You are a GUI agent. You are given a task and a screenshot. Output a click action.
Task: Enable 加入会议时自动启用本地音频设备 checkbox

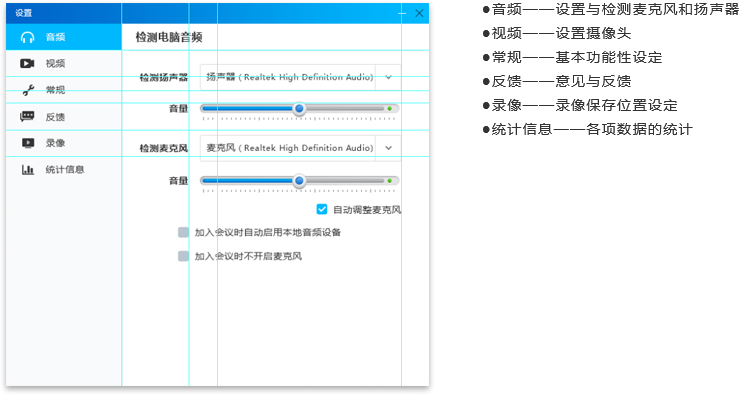point(183,232)
